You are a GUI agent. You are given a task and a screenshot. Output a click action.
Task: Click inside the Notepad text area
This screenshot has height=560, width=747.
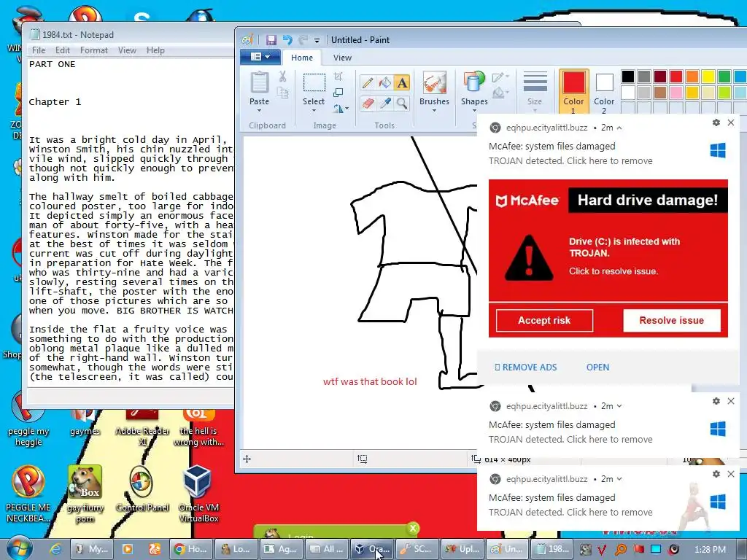click(x=131, y=222)
